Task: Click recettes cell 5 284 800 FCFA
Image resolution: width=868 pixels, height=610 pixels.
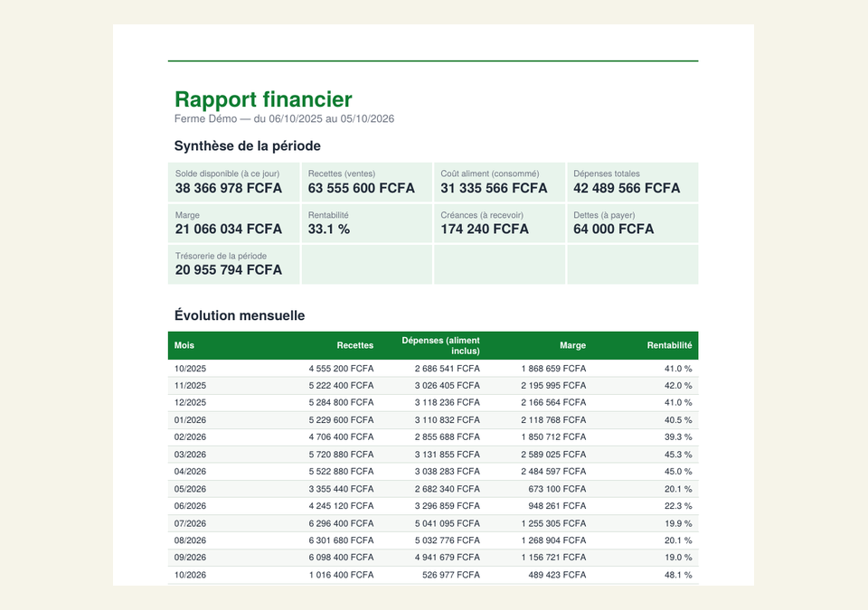Action: pos(341,402)
